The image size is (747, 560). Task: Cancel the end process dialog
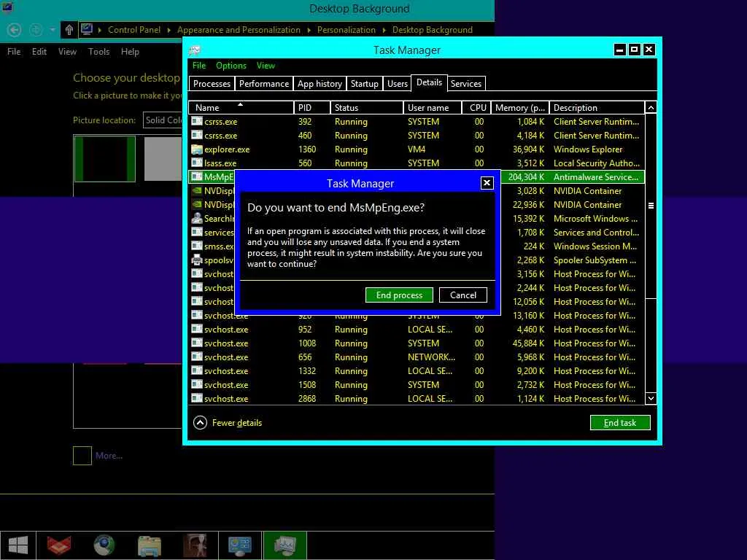(463, 295)
